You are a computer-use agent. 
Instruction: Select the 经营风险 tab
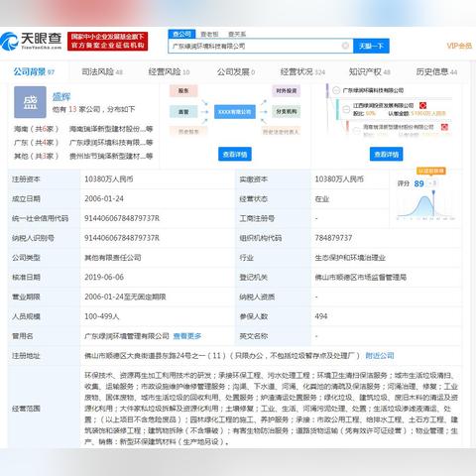169,71
